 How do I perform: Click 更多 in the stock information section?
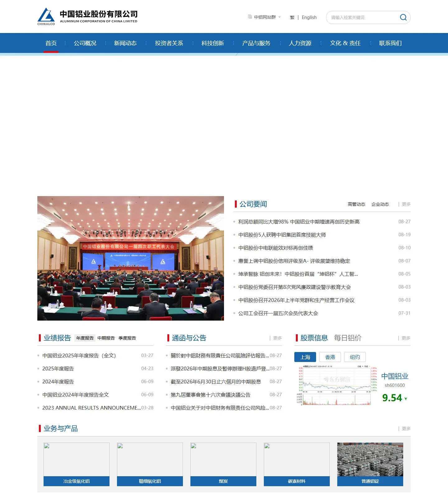coord(406,338)
